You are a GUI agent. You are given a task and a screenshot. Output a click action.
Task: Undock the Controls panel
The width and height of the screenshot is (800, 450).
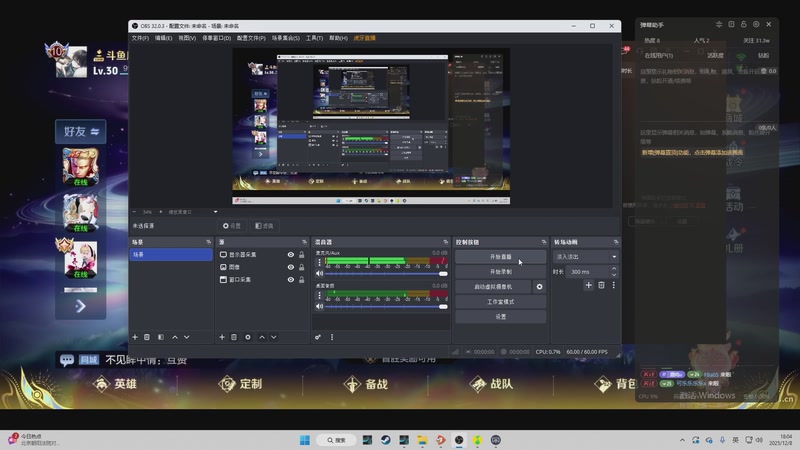pos(543,242)
